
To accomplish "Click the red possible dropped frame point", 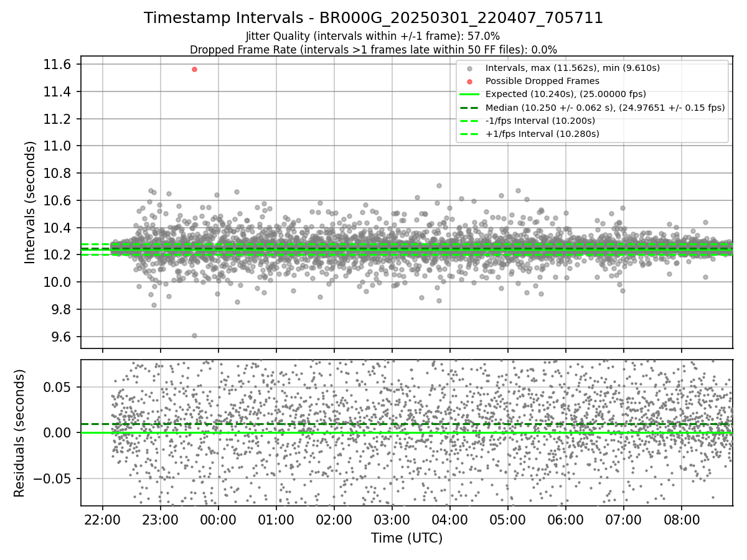I will point(194,69).
